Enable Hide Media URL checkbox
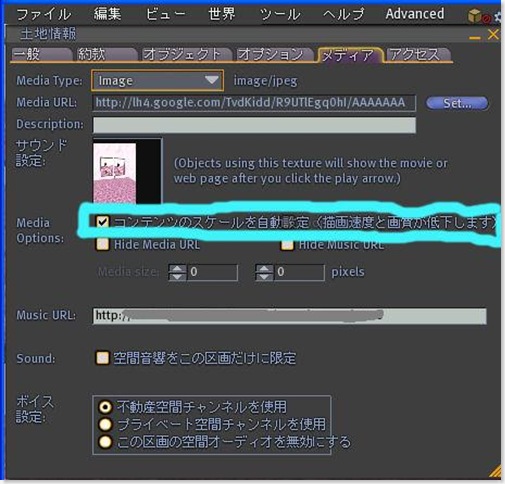 102,244
